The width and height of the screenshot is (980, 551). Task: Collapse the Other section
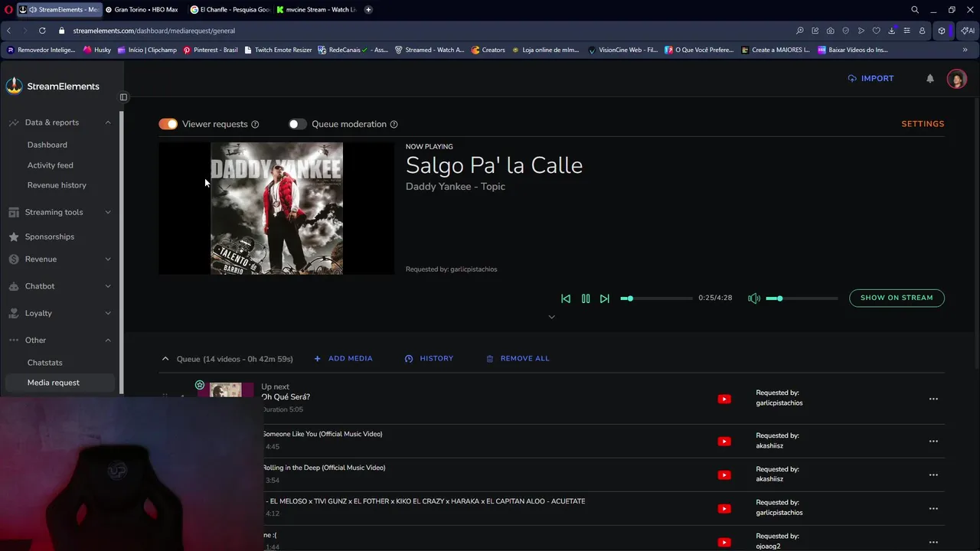coord(108,340)
